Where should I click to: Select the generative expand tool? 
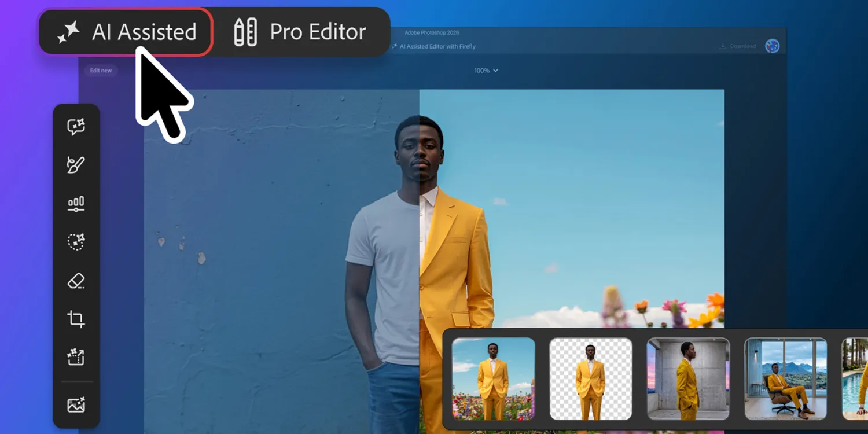coord(76,357)
